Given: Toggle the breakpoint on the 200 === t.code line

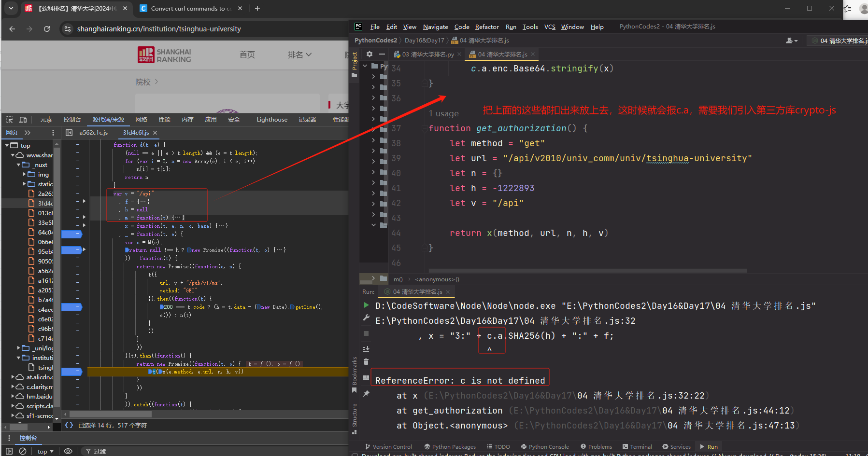Looking at the screenshot, I should coord(71,307).
